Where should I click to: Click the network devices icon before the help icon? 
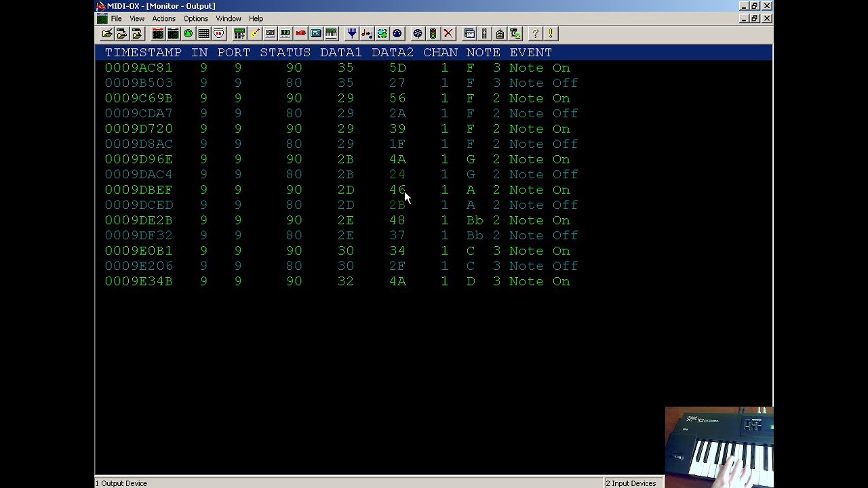(515, 33)
